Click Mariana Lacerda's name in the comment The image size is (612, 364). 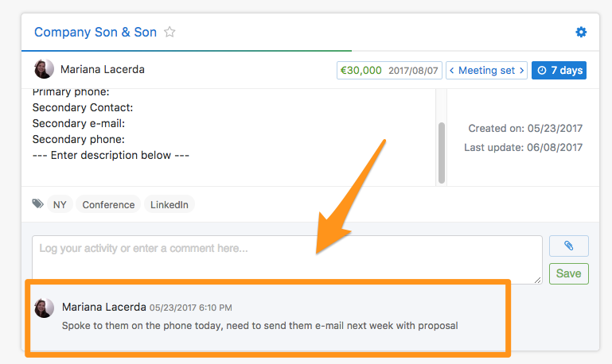(x=103, y=307)
